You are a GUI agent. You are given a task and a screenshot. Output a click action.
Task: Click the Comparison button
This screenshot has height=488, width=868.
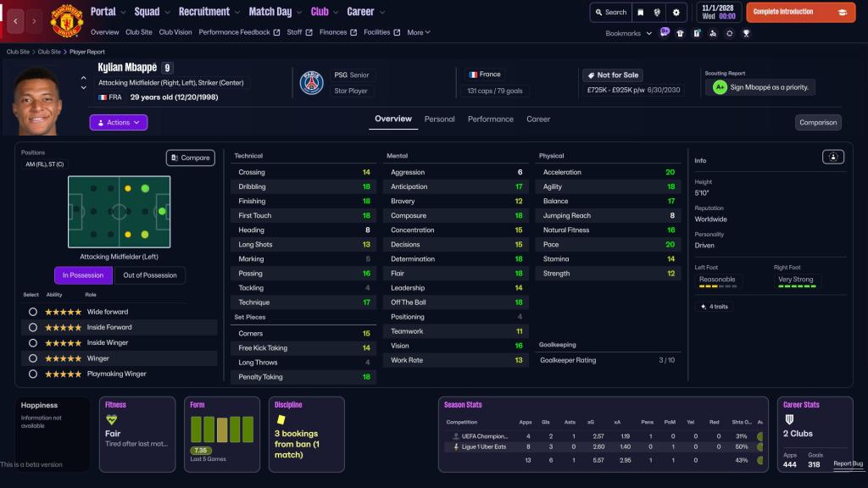pyautogui.click(x=818, y=123)
